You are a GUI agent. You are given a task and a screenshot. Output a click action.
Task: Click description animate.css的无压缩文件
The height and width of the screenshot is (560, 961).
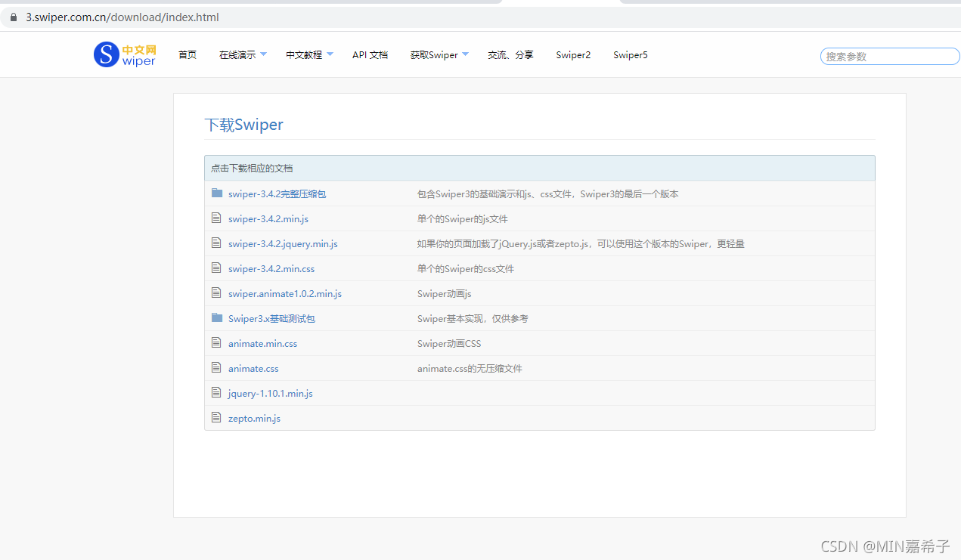[470, 369]
